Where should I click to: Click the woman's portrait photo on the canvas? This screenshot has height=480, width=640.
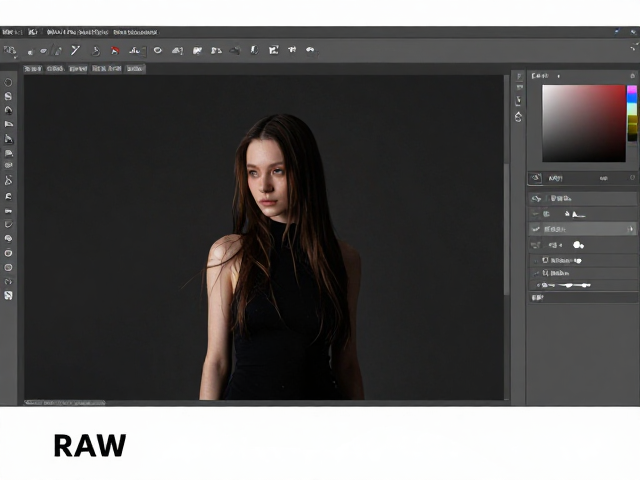[x=282, y=257]
